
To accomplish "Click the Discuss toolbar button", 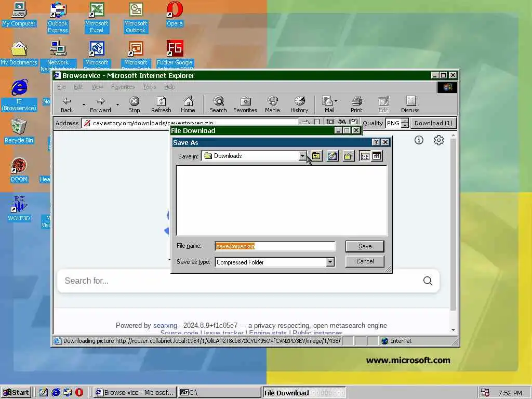I will pos(410,104).
